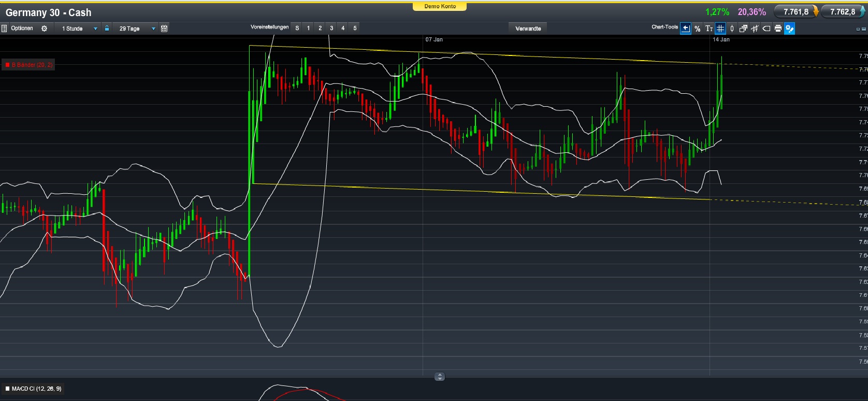
Task: Open the Optionen settings gear
Action: click(x=45, y=28)
